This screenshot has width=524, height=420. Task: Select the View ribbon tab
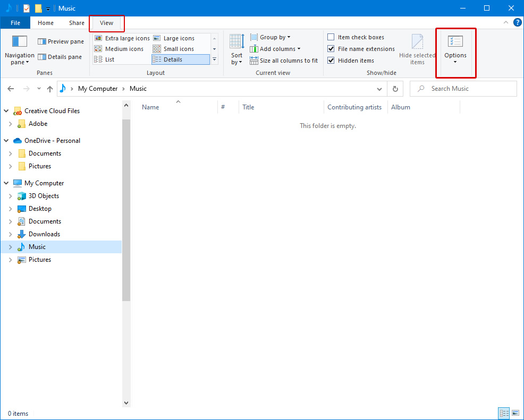(x=106, y=23)
